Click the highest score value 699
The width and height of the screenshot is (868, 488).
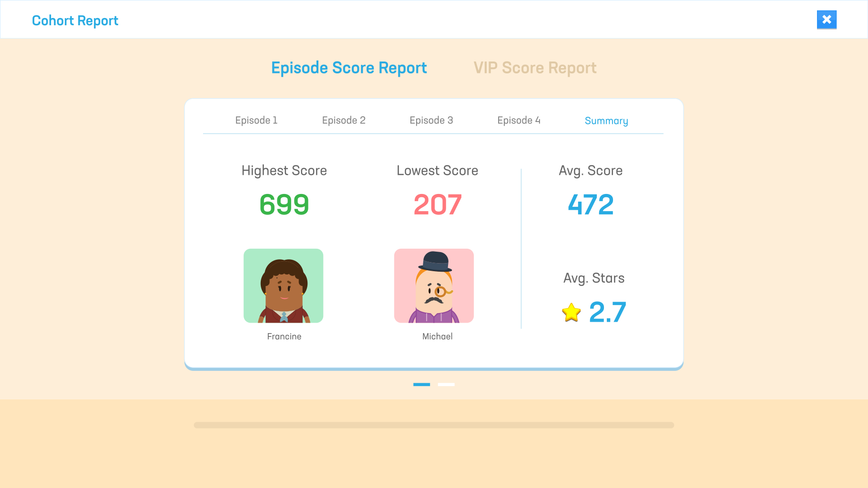tap(284, 204)
